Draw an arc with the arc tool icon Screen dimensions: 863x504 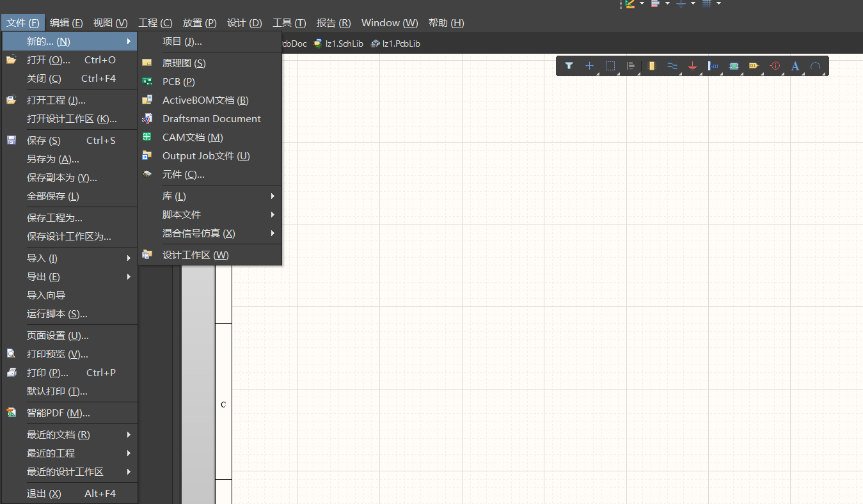point(816,66)
